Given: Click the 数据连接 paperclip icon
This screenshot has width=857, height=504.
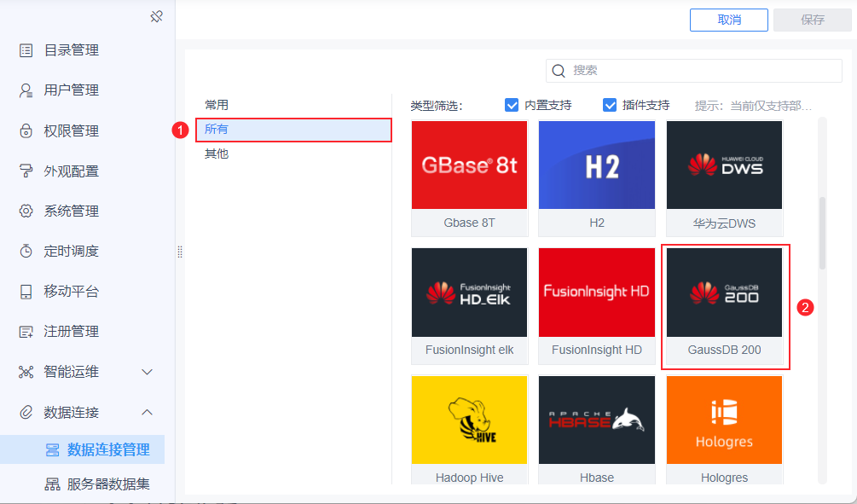Looking at the screenshot, I should tap(26, 412).
